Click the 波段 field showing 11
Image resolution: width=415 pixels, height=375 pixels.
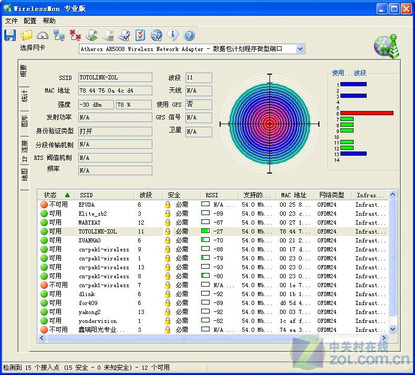click(x=199, y=78)
